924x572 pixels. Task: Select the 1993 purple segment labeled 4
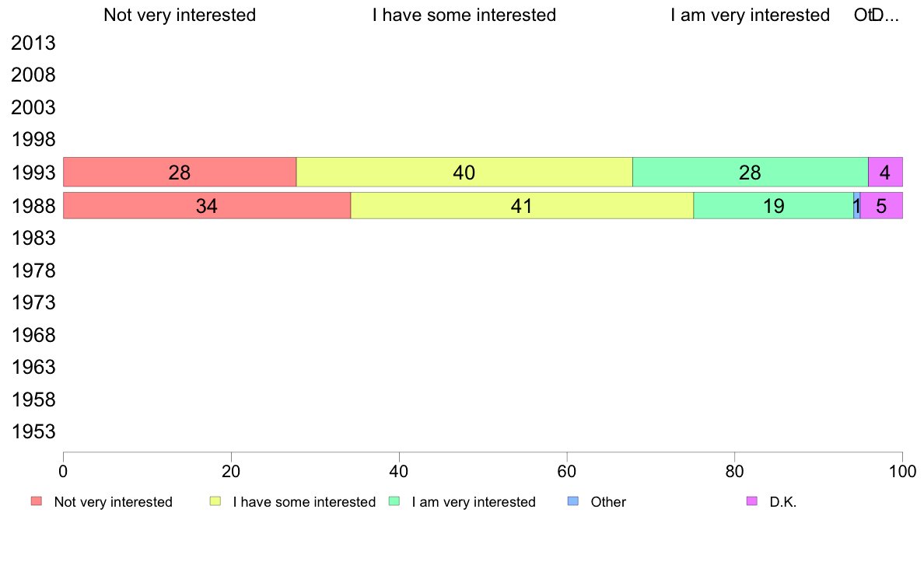(885, 172)
